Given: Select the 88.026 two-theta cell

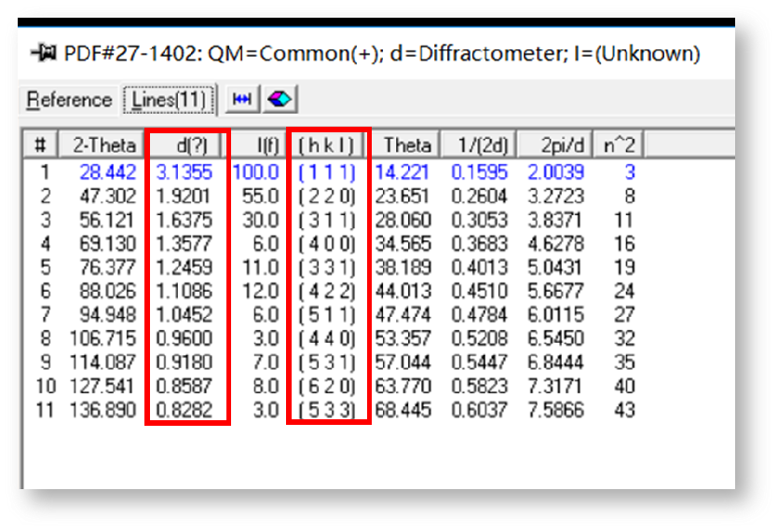Looking at the screenshot, I should [108, 291].
